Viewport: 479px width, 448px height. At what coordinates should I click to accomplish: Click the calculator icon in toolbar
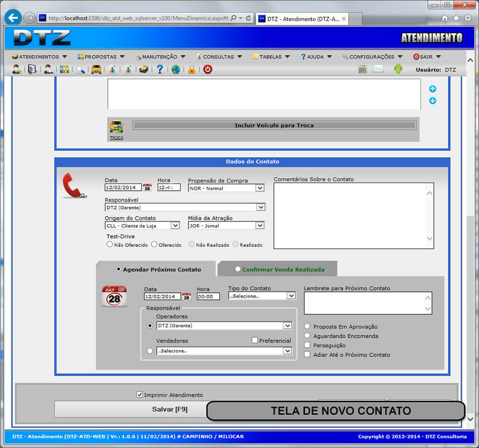point(363,69)
